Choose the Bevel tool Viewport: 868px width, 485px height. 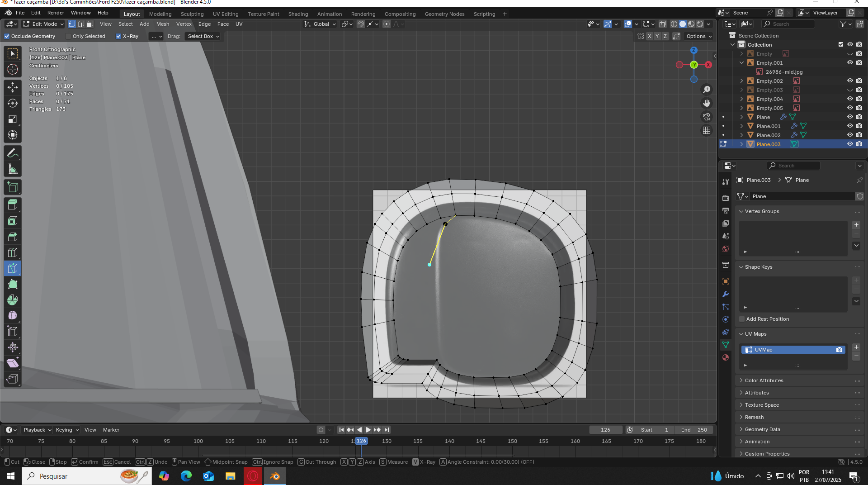(13, 237)
